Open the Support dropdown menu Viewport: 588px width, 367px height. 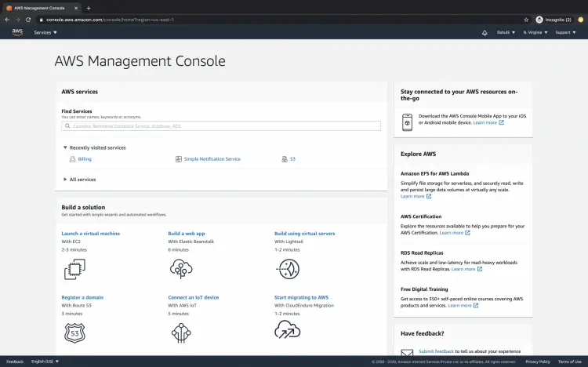(x=565, y=33)
